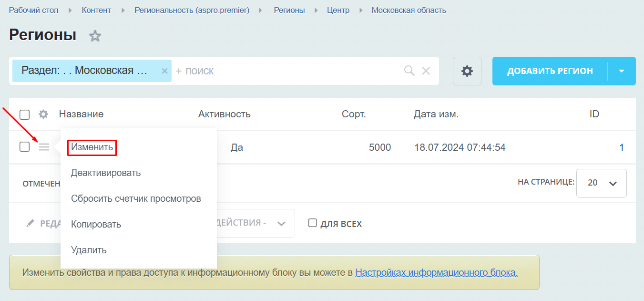Click the pencil Редактировать icon
The width and height of the screenshot is (644, 301).
[31, 223]
